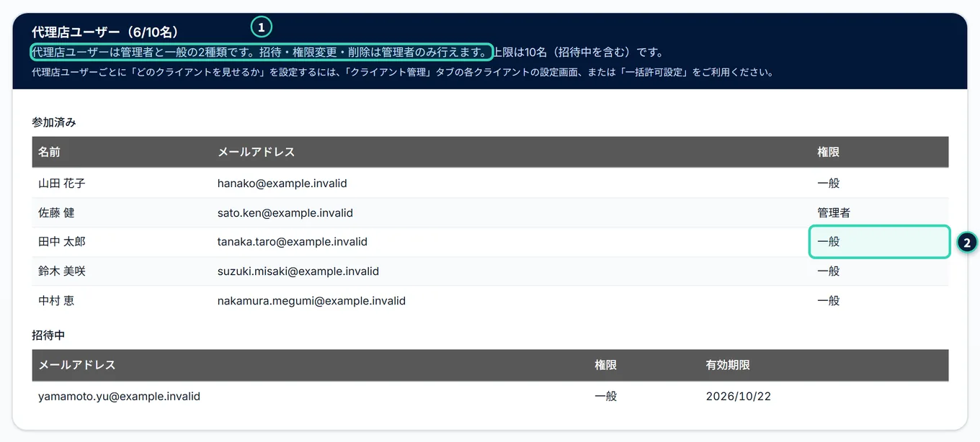Click the 招待中 section label
Image resolution: width=980 pixels, height=442 pixels.
[x=49, y=335]
